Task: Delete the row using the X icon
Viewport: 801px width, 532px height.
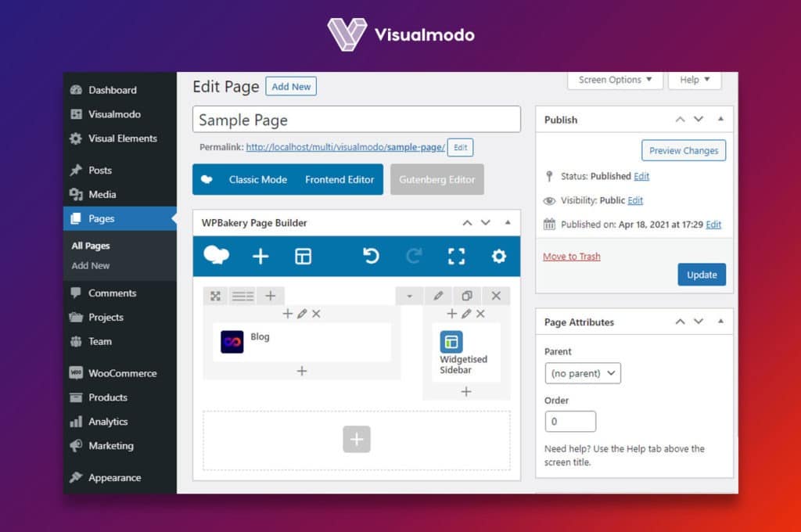Action: pos(495,296)
